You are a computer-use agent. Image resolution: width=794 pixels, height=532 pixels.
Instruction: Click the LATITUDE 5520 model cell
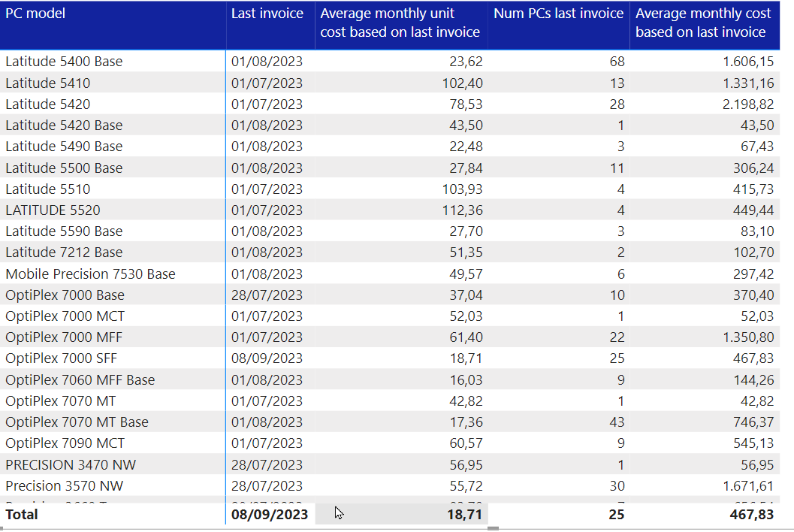pos(53,210)
